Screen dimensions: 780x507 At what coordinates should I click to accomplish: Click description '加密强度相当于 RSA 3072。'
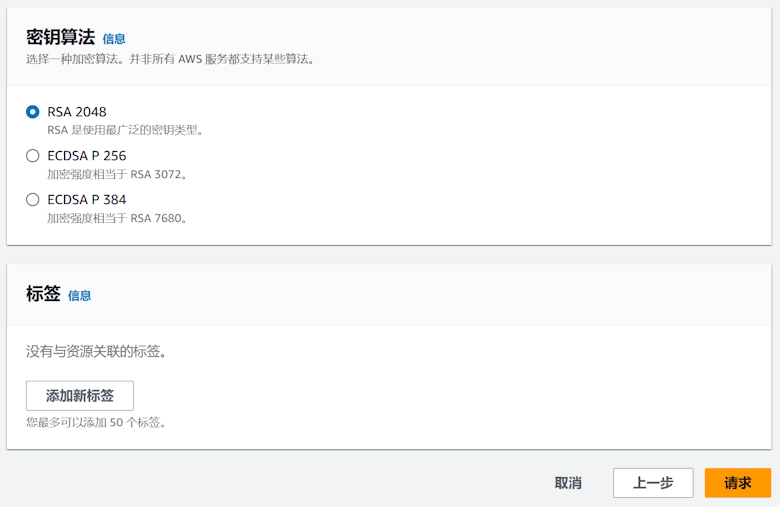(x=117, y=174)
